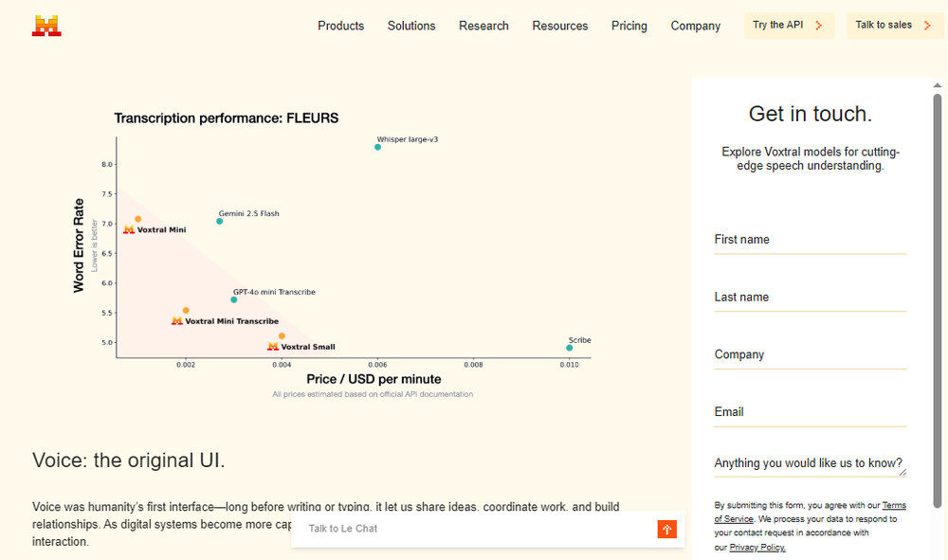Click the GPT-4o mini Transcribe point
The width and height of the screenshot is (948, 560).
tap(233, 298)
